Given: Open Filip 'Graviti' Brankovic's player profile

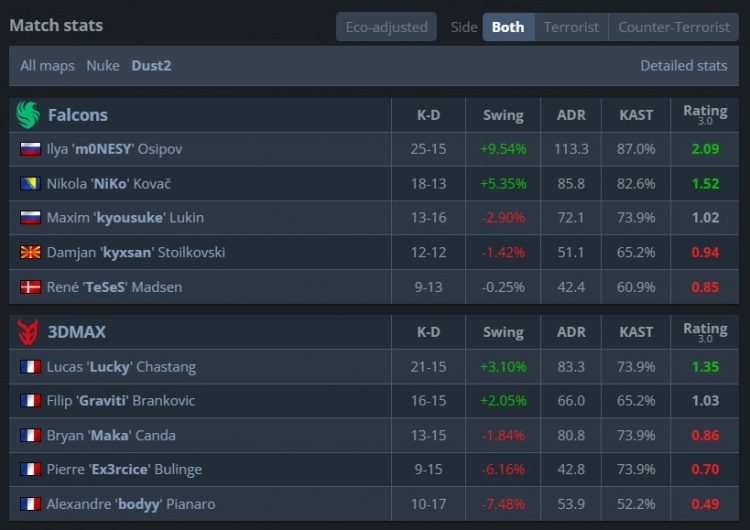Looking at the screenshot, I should click(120, 401).
